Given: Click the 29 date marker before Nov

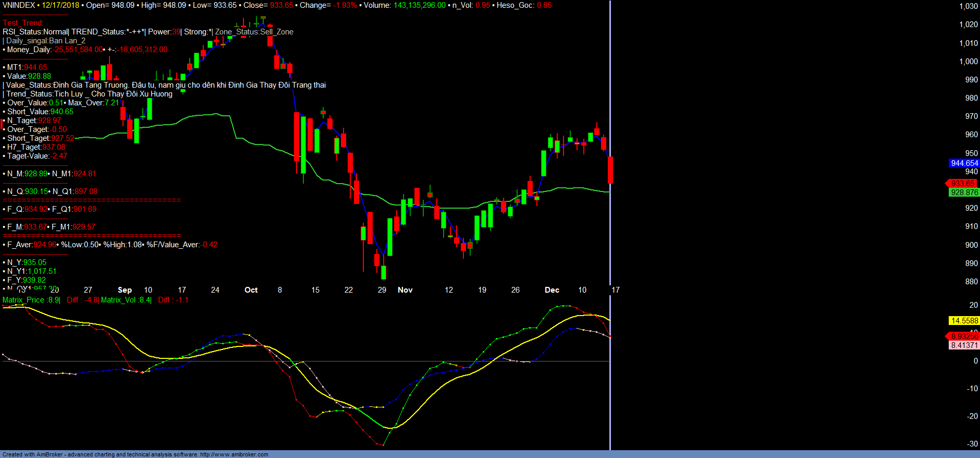Looking at the screenshot, I should (x=382, y=290).
